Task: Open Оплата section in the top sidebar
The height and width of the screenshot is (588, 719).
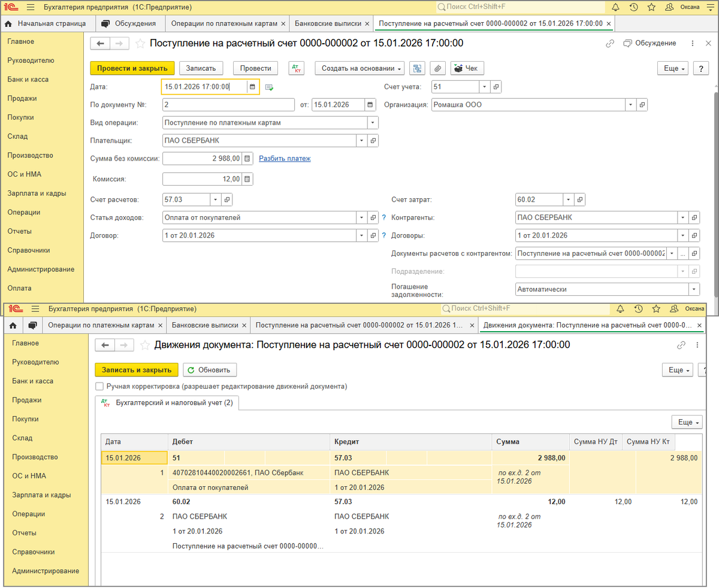Action: coord(19,288)
